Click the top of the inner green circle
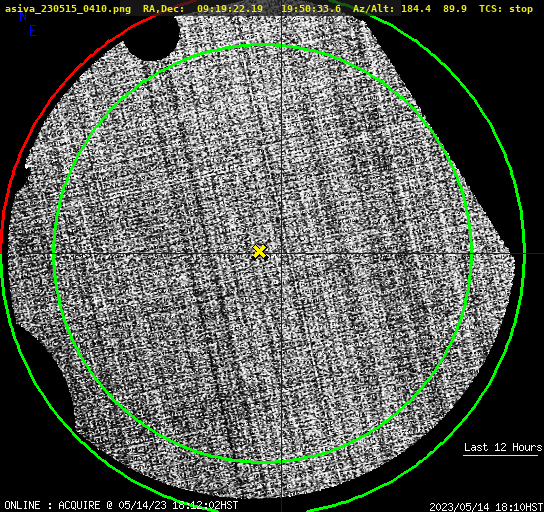Screen dimensions: 544x512 coord(263,45)
